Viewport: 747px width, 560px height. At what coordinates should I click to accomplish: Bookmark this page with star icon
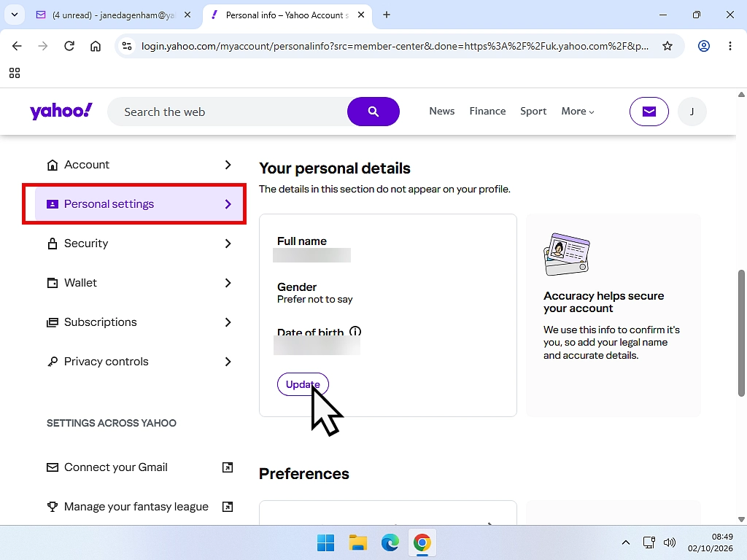667,46
